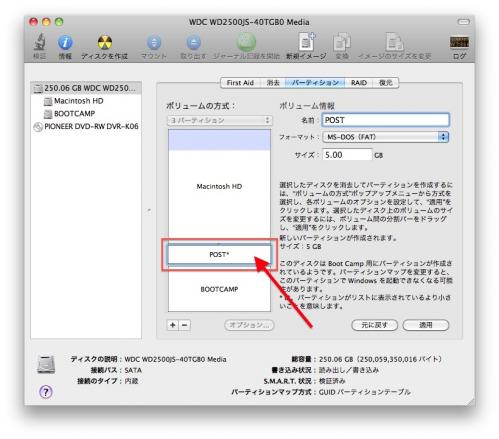The width and height of the screenshot is (499, 439).
Task: Click the Options (オプション...) button
Action: (249, 325)
